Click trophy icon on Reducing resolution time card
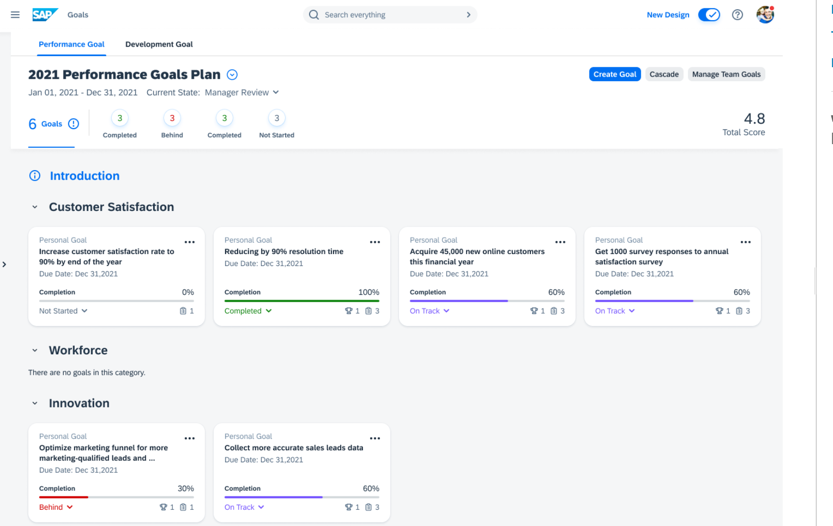The height and width of the screenshot is (526, 833). 348,311
